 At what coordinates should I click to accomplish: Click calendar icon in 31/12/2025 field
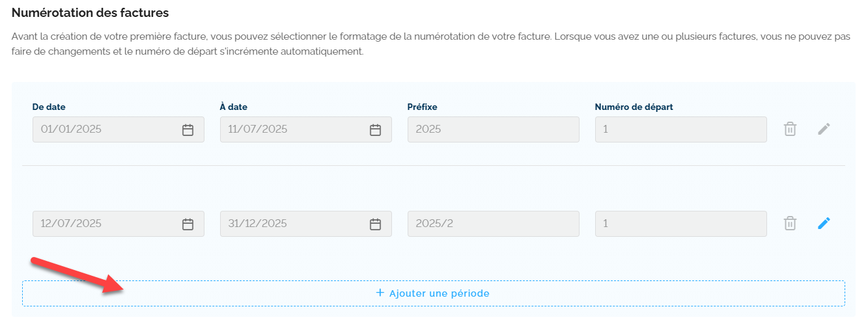[x=375, y=224]
